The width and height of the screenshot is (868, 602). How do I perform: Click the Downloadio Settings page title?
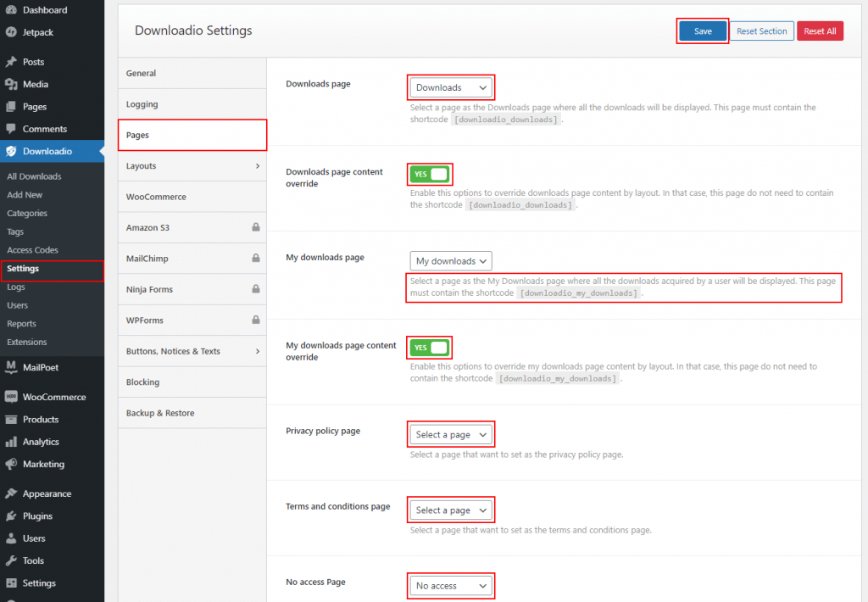[193, 31]
